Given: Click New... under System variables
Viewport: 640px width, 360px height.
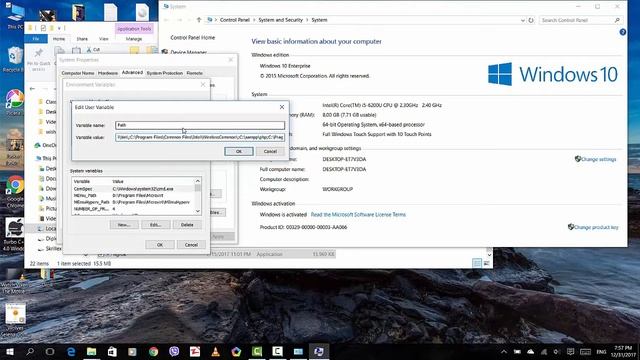Looking at the screenshot, I should click(124, 225).
